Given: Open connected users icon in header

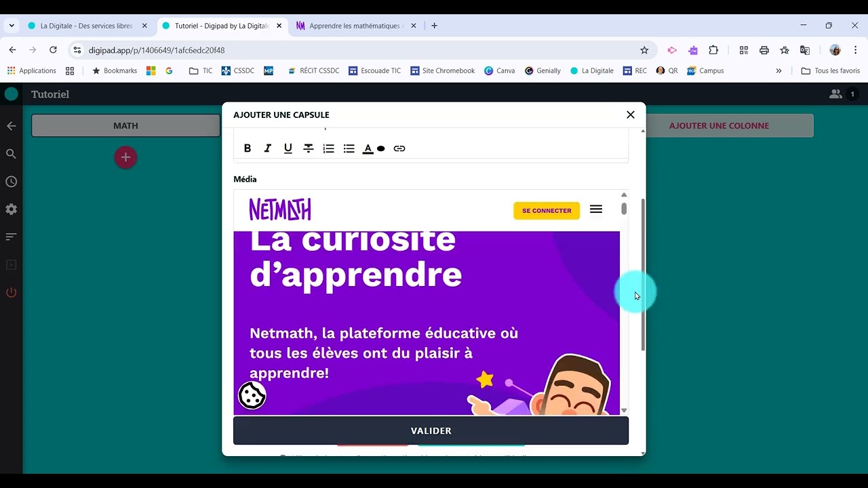Looking at the screenshot, I should [835, 94].
